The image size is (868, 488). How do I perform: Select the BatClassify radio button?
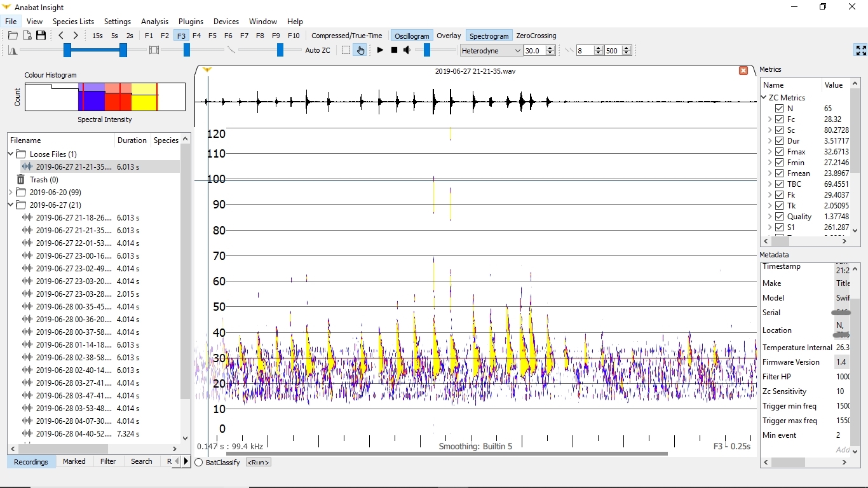pyautogui.click(x=199, y=463)
